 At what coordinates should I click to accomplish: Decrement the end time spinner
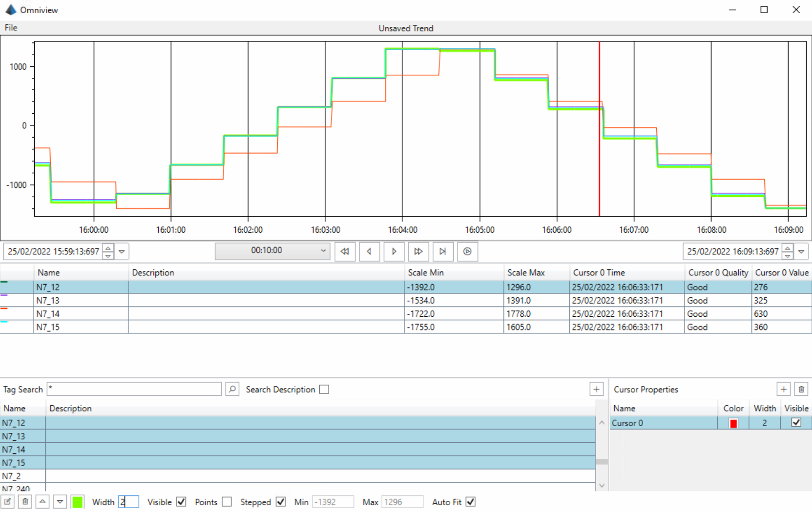(x=788, y=256)
